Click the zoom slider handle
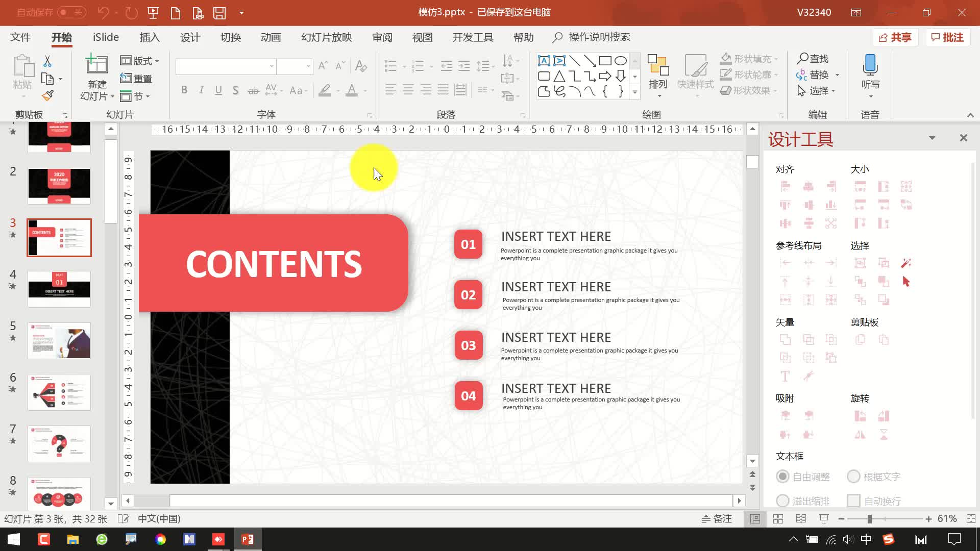The width and height of the screenshot is (980, 551). tap(869, 519)
